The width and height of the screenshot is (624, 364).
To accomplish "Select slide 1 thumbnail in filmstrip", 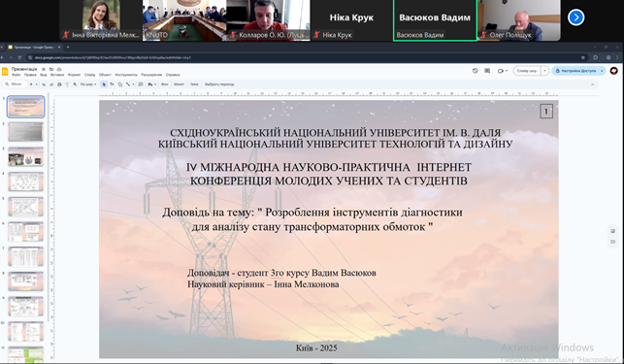I will [26, 107].
